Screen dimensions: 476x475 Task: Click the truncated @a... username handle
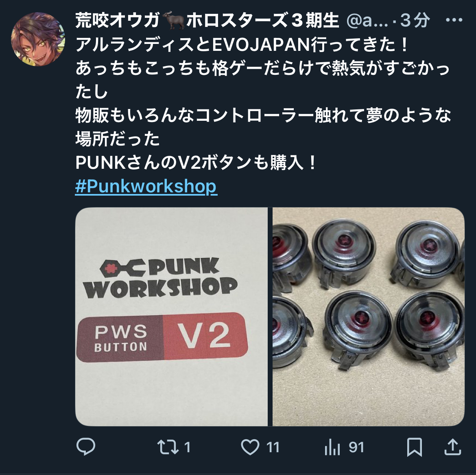[367, 21]
